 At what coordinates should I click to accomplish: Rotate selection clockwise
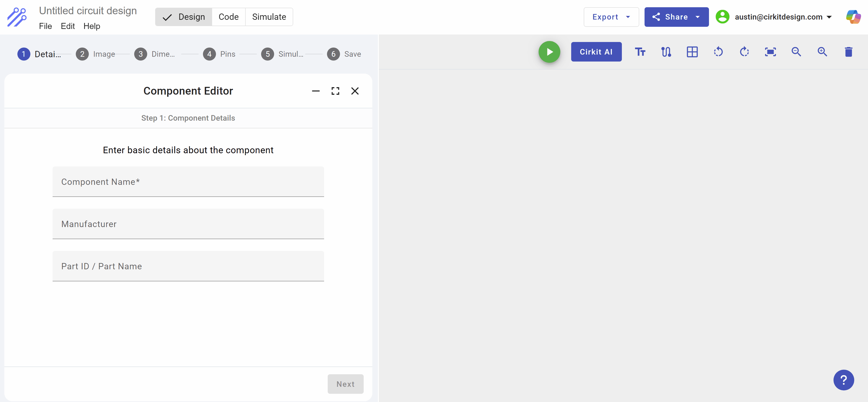[744, 52]
